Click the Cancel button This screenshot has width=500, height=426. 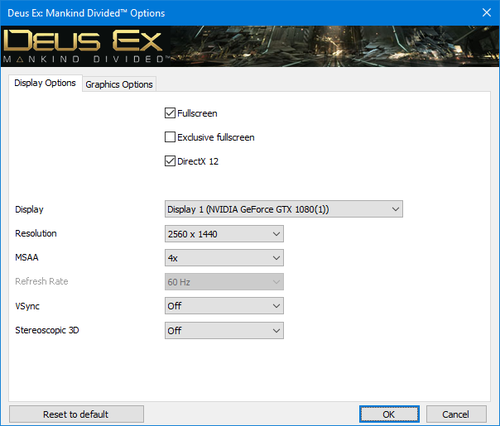tap(456, 414)
